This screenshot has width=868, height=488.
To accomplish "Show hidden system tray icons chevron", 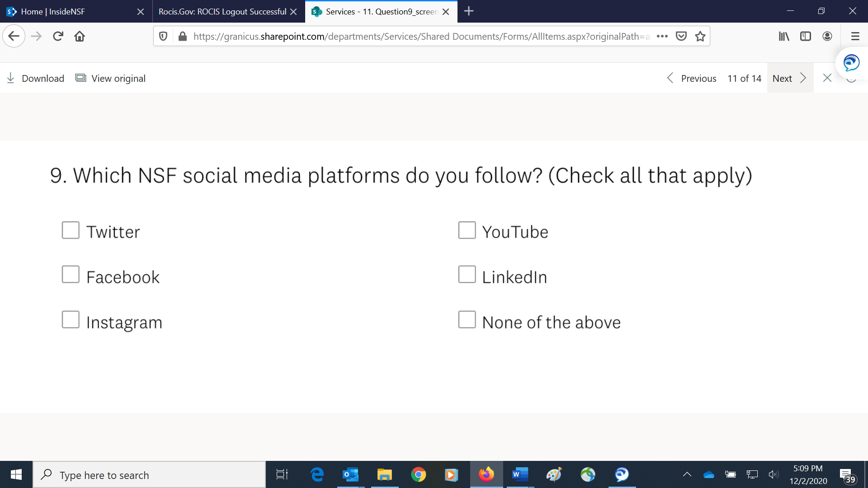I will 687,474.
